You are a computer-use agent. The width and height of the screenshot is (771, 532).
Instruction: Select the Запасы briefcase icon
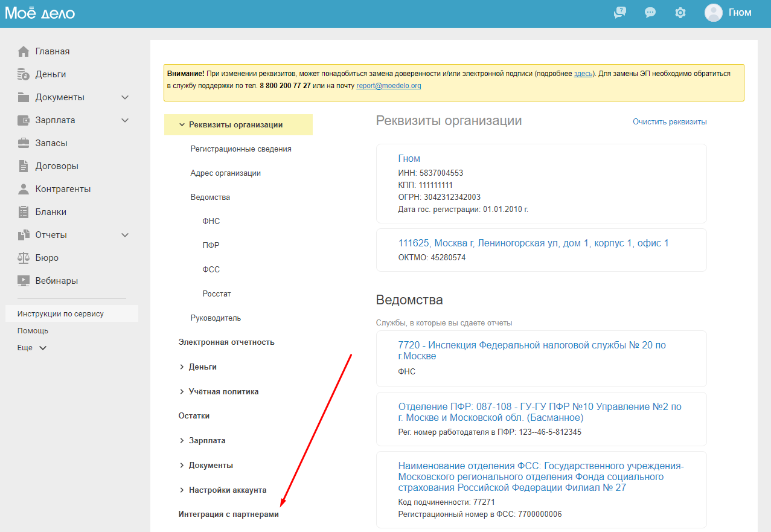(24, 143)
